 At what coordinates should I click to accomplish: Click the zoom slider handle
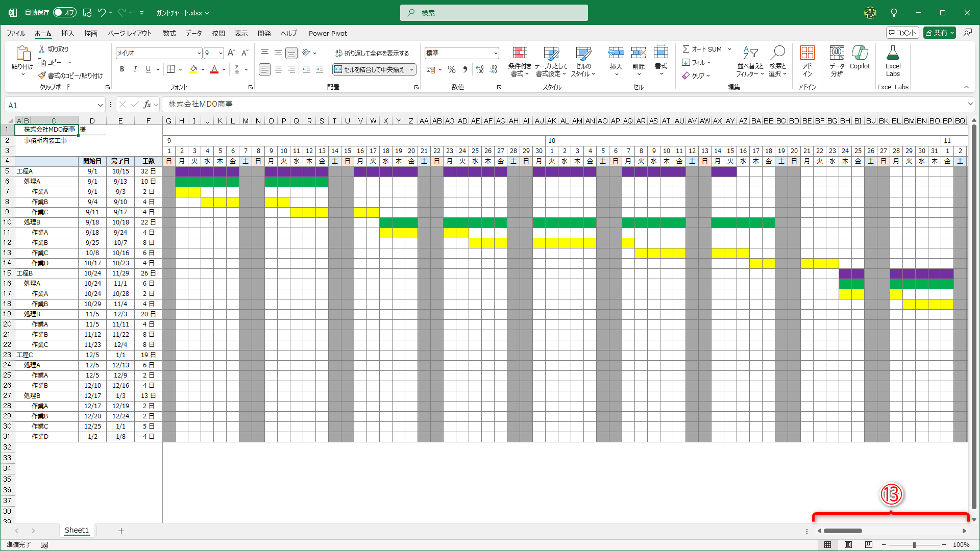pyautogui.click(x=914, y=545)
